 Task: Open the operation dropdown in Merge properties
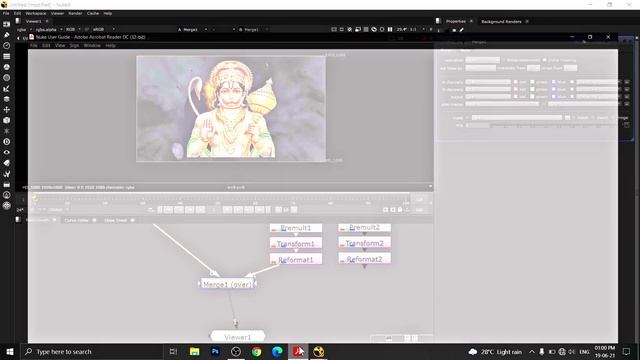point(482,60)
